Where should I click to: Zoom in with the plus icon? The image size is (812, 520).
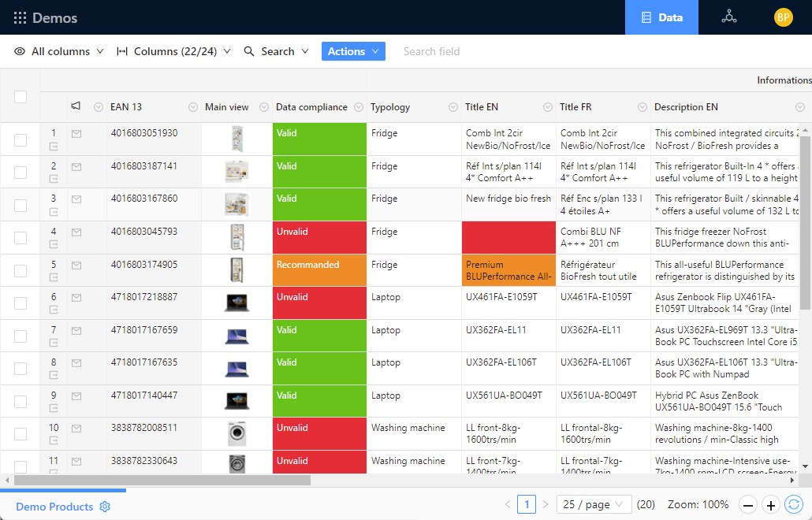coord(771,505)
